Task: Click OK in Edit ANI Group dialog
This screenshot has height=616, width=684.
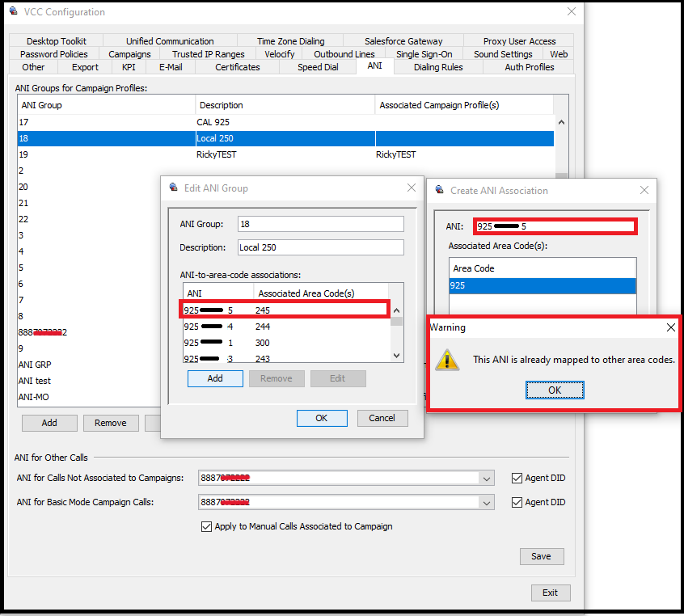Action: tap(322, 418)
